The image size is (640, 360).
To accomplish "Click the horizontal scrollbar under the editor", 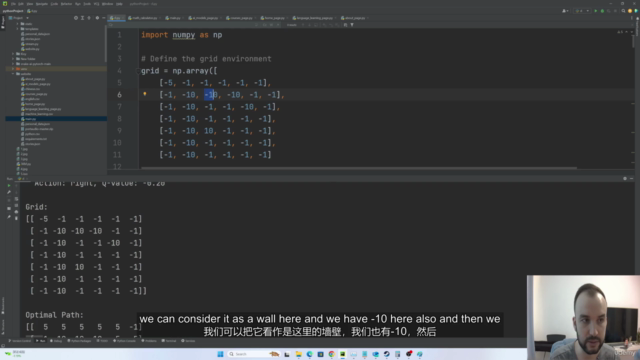I will (x=358, y=168).
